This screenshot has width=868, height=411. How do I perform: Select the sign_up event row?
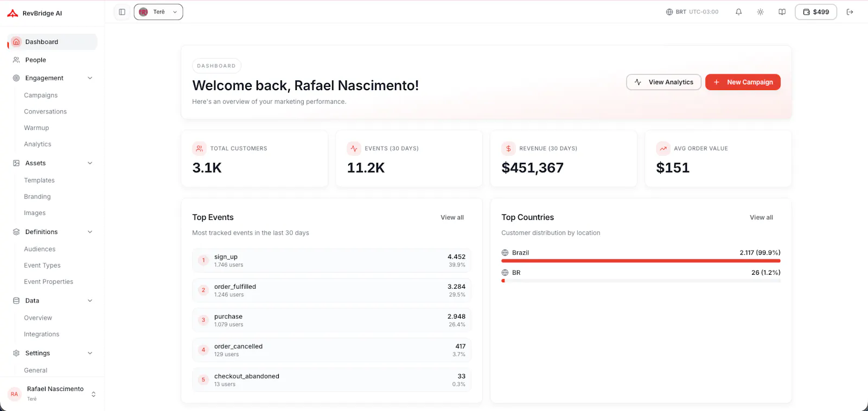coord(331,261)
